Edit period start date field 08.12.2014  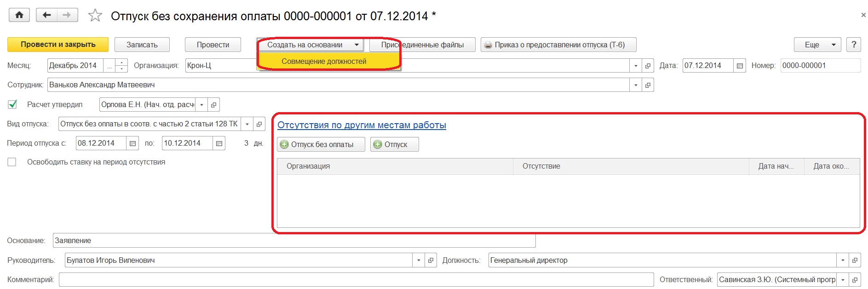tap(101, 143)
